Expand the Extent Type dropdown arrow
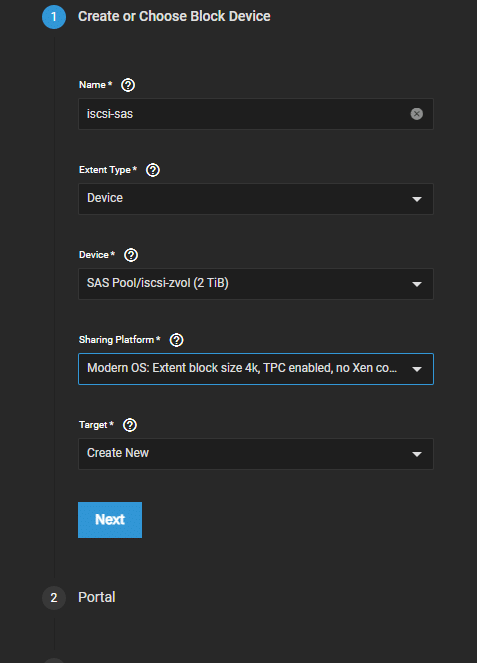Viewport: 477px width, 663px height. click(417, 199)
